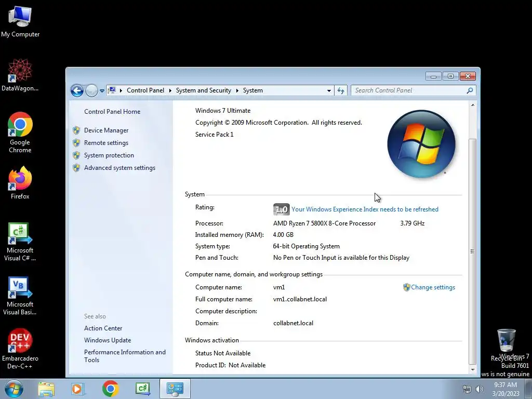Click the shield icon beside System protection
The image size is (532, 399).
pyautogui.click(x=76, y=155)
